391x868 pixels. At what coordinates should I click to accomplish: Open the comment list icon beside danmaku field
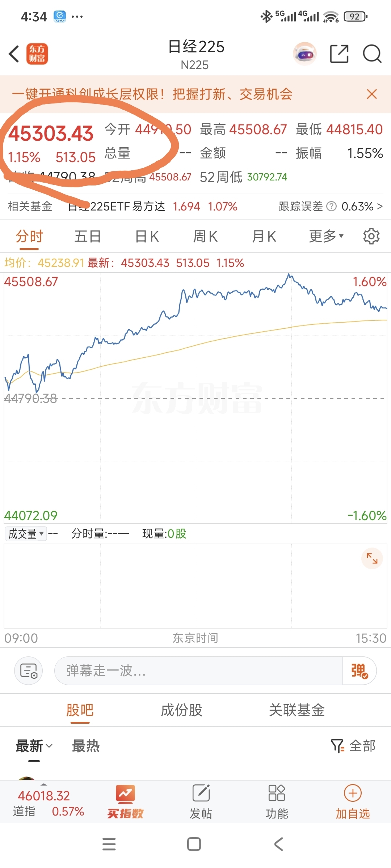(29, 671)
